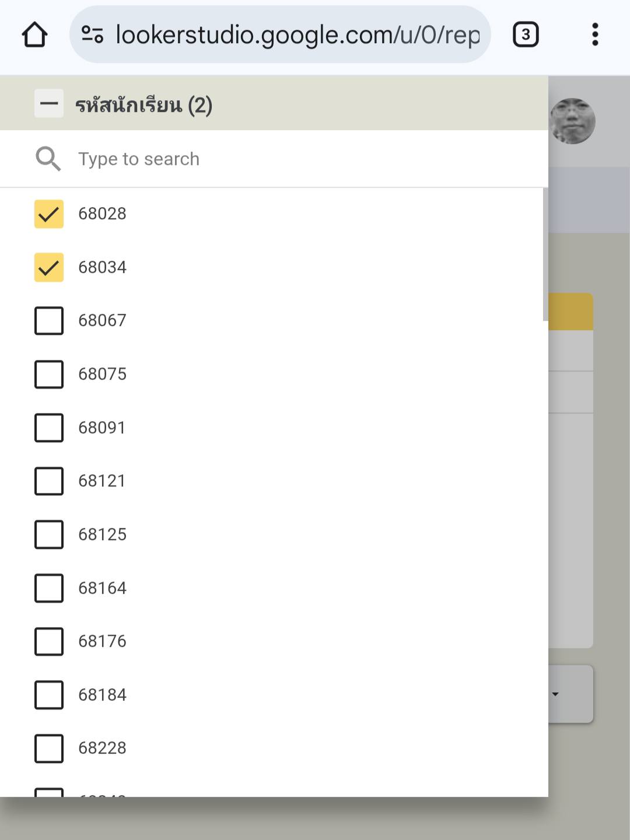Open the dropdown arrow behind the list
The width and height of the screenshot is (630, 840).
(556, 694)
